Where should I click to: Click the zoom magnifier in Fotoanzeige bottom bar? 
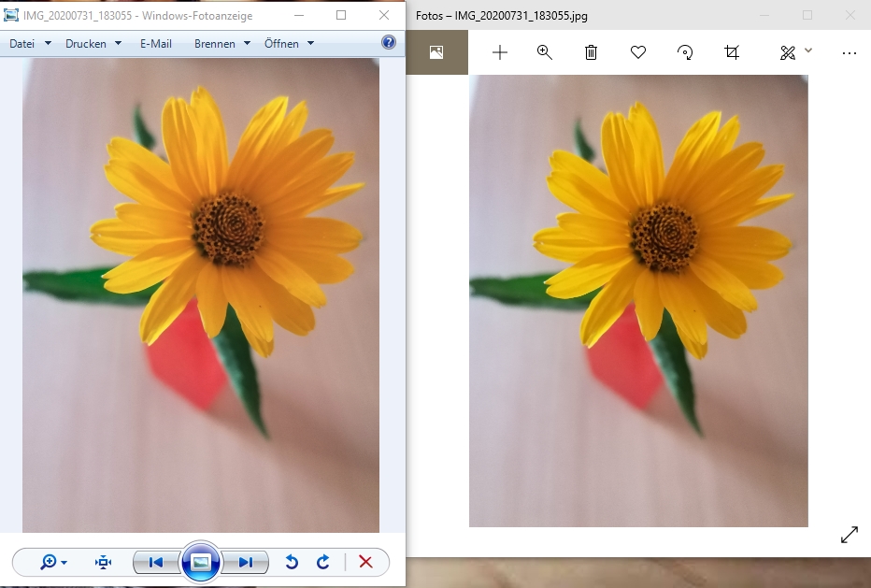[x=48, y=562]
